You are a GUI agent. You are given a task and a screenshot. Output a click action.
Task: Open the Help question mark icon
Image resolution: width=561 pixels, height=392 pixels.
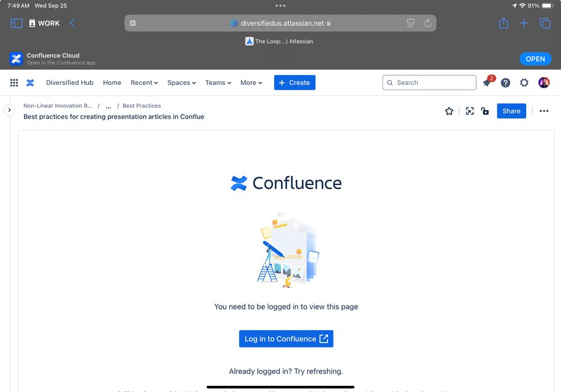click(505, 83)
